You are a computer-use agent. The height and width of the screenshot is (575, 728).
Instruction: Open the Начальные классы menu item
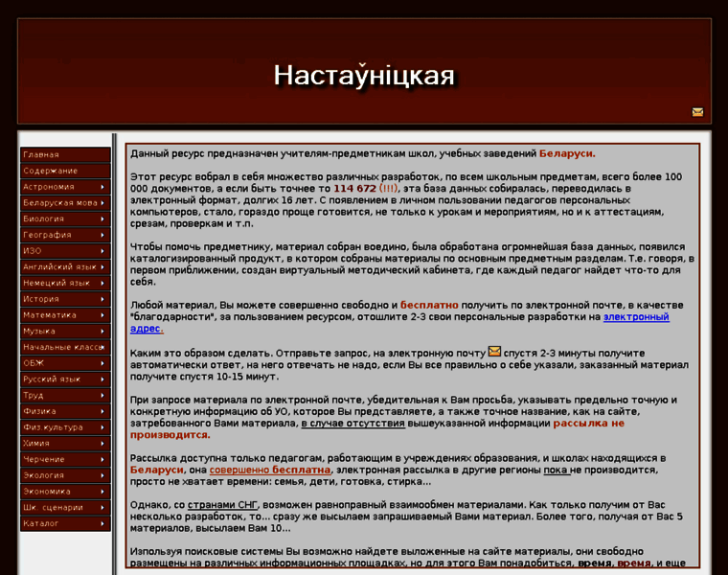click(65, 347)
